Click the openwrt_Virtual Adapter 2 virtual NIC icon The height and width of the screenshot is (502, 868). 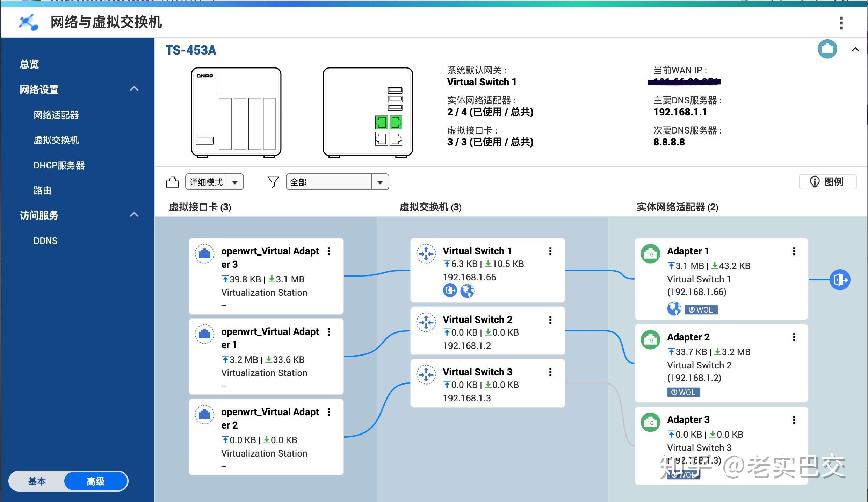pos(204,414)
